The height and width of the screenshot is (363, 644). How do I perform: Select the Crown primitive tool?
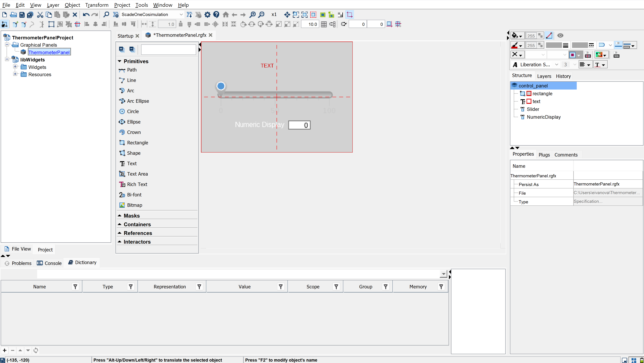pos(134,132)
